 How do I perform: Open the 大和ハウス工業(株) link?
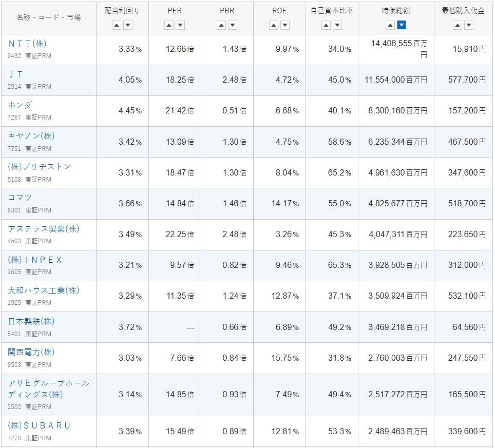click(44, 290)
